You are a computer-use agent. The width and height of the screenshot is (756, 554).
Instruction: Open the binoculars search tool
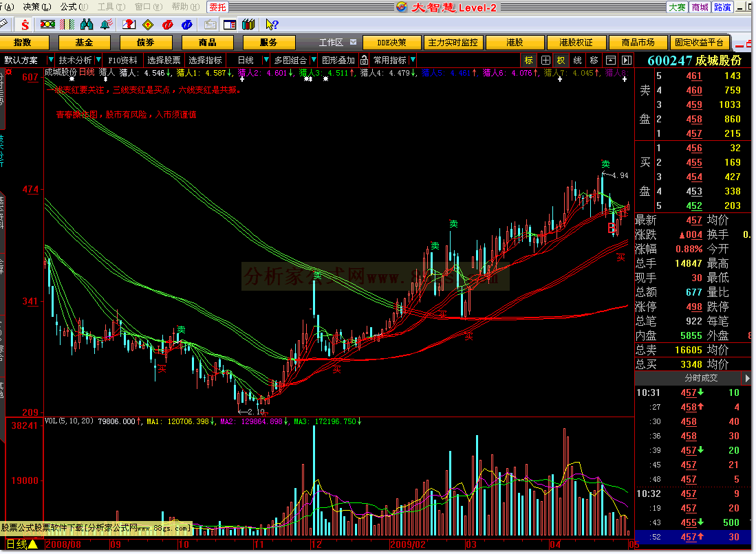click(x=87, y=25)
